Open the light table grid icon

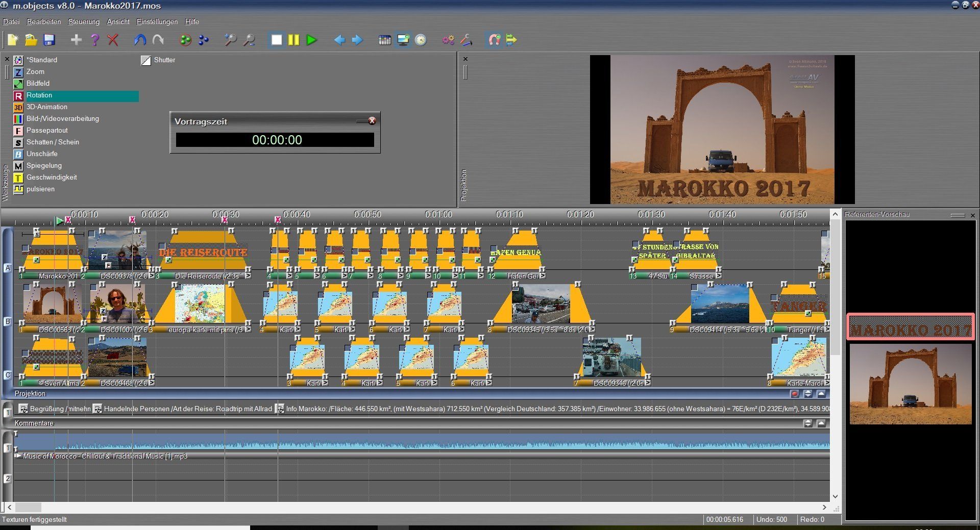[x=385, y=40]
